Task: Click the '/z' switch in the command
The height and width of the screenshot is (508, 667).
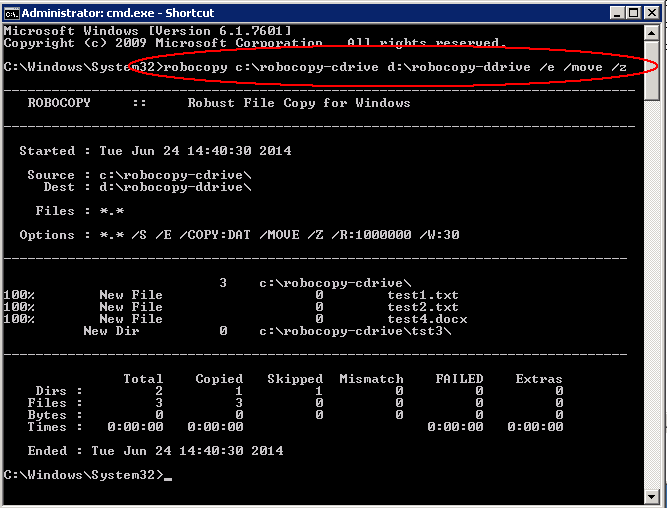Action: tap(619, 67)
